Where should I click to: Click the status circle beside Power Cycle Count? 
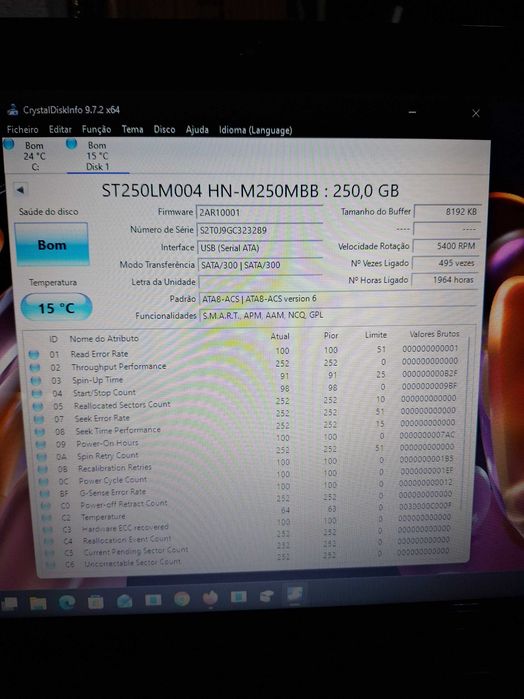point(43,482)
